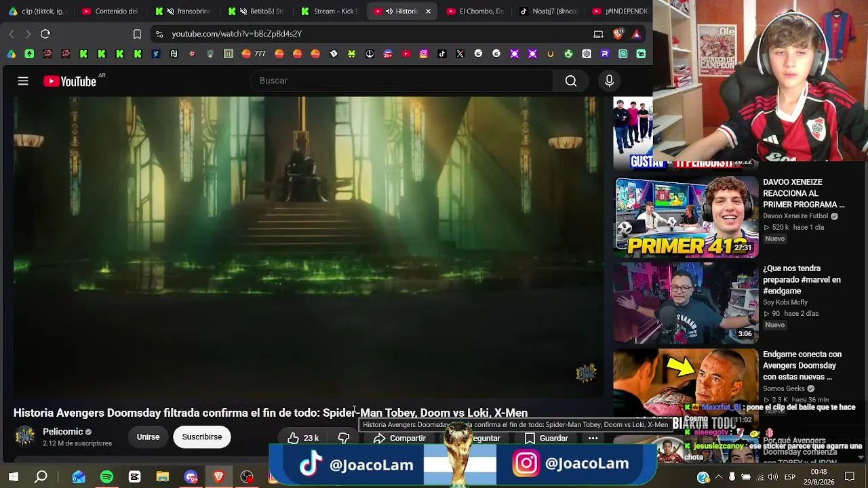
Task: Go to the YouTube home logo
Action: click(x=70, y=81)
